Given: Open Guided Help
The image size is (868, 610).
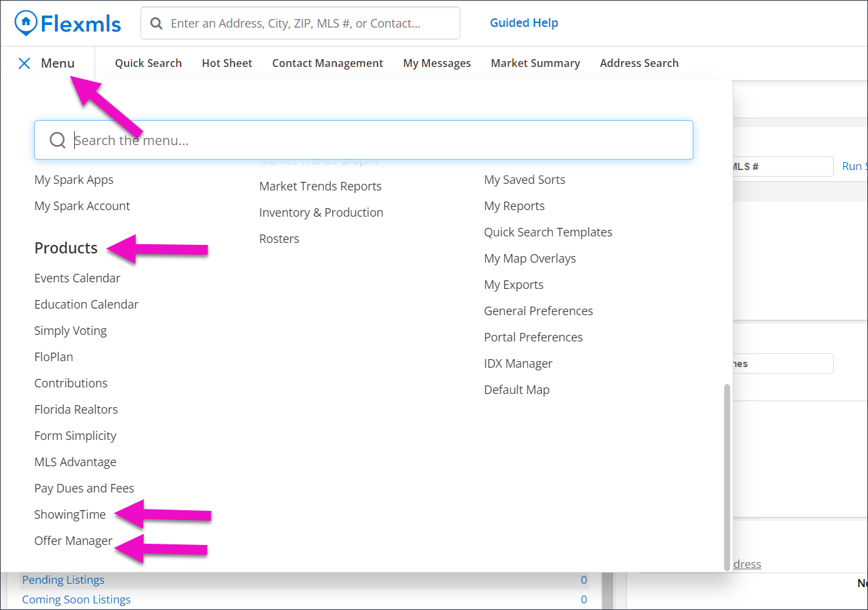Looking at the screenshot, I should click(524, 23).
